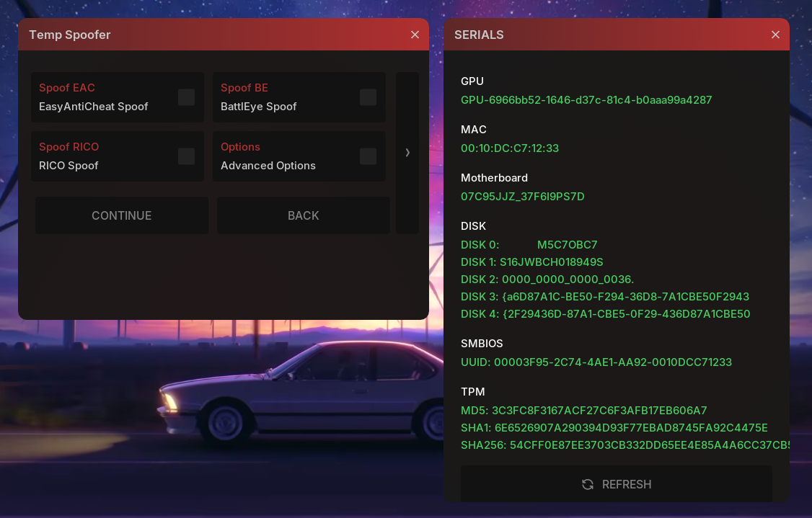812x518 pixels.
Task: Open the Spoof EAC card label
Action: tap(67, 88)
